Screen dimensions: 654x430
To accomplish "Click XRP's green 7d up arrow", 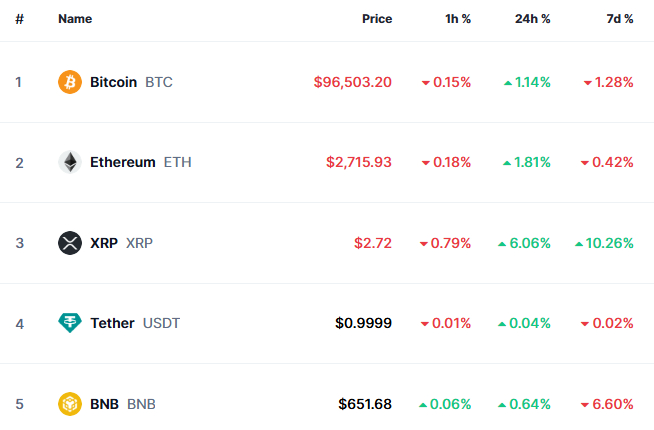I will [579, 244].
